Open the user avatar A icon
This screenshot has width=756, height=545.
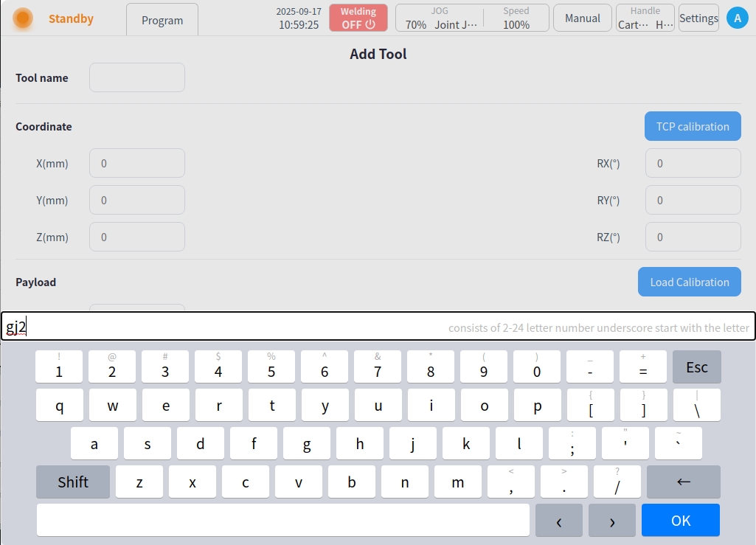(737, 18)
